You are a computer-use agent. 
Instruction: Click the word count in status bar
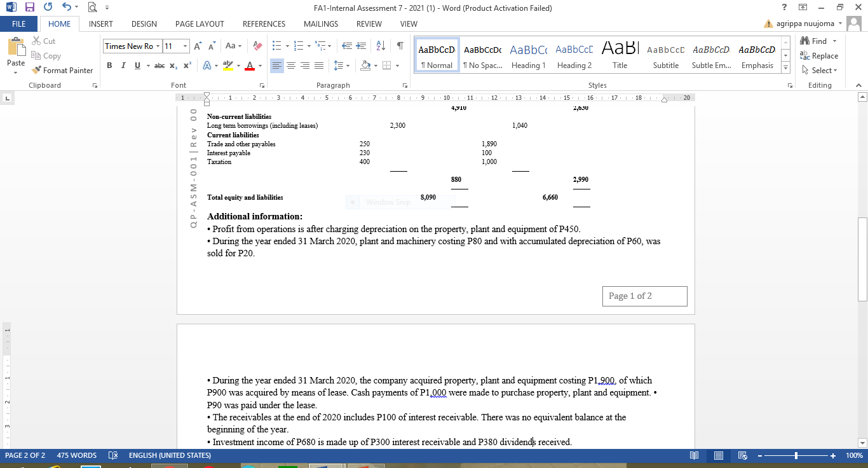click(77, 455)
